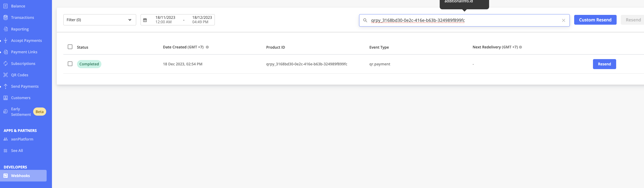Open Webhooks in the Developers section
The image size is (644, 188).
click(20, 176)
